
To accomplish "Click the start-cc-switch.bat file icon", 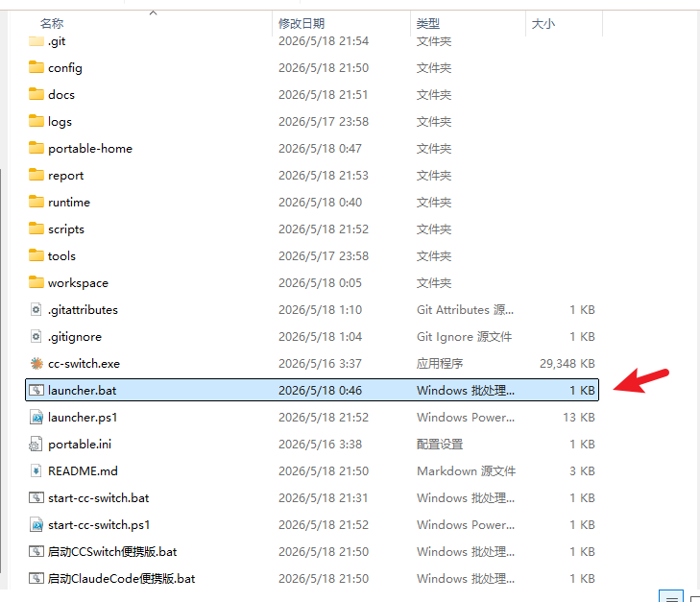I will [x=36, y=497].
